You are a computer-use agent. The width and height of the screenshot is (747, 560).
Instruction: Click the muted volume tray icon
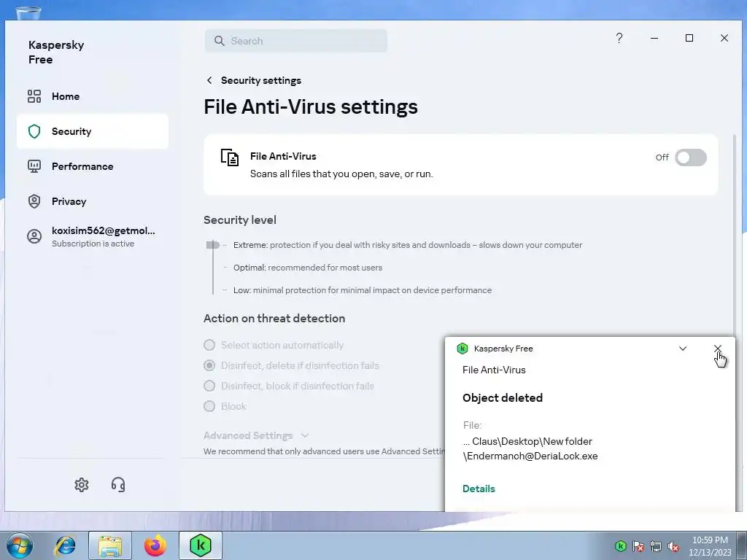pos(673,545)
